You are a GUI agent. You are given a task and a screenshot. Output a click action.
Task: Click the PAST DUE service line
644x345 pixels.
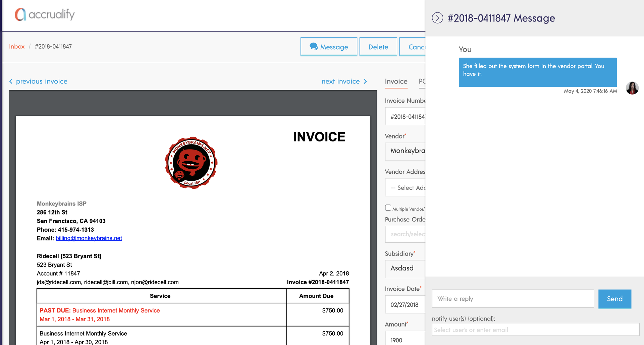coord(100,310)
